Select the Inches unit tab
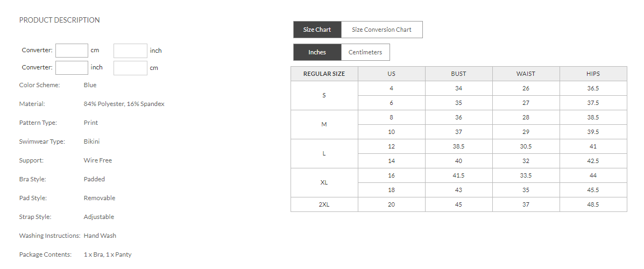 [x=317, y=52]
